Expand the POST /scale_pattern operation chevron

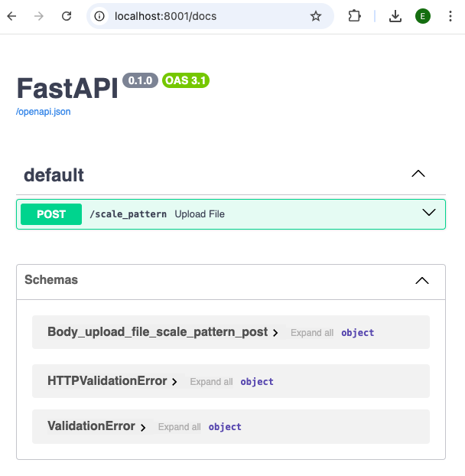pos(429,212)
